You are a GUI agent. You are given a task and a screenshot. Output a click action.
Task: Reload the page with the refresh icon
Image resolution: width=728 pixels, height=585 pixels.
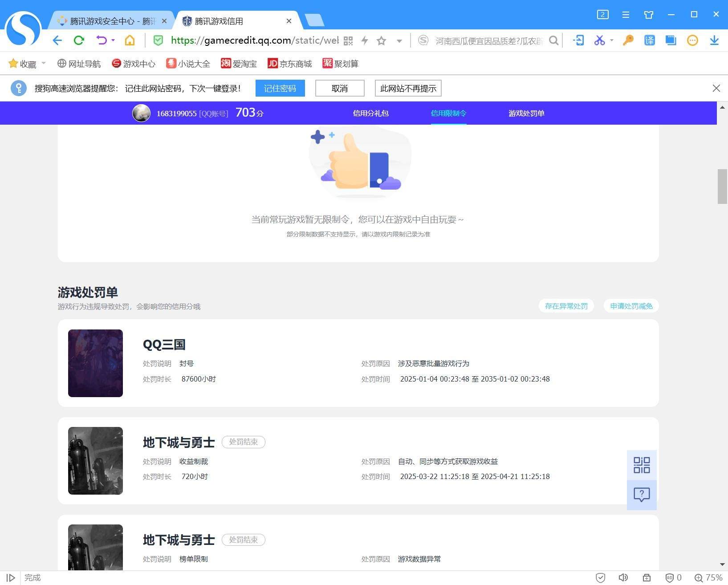tap(79, 41)
